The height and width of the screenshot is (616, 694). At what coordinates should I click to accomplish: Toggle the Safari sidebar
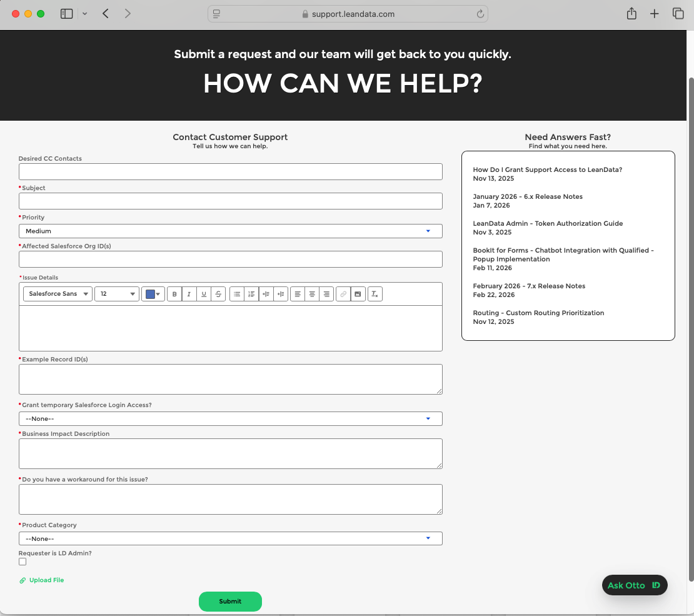[x=67, y=14]
